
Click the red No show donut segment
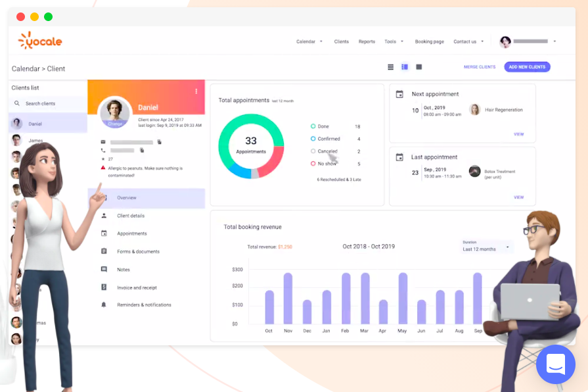[x=274, y=162]
